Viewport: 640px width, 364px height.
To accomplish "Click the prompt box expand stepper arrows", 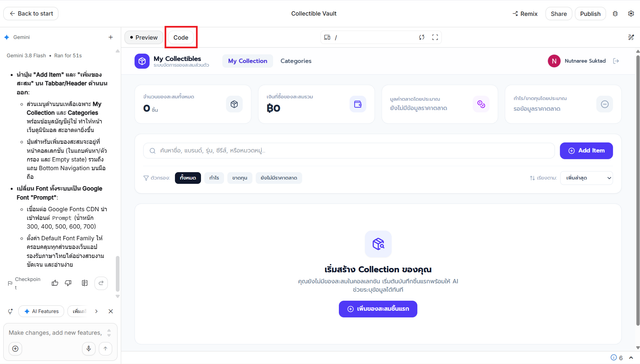I will tap(109, 333).
